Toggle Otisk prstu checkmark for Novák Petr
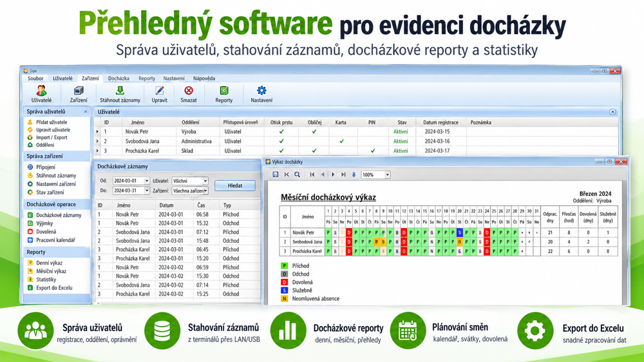The image size is (644, 362). [281, 132]
